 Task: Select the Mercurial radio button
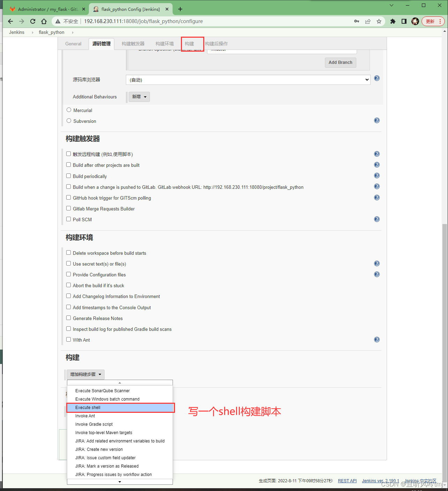[69, 110]
